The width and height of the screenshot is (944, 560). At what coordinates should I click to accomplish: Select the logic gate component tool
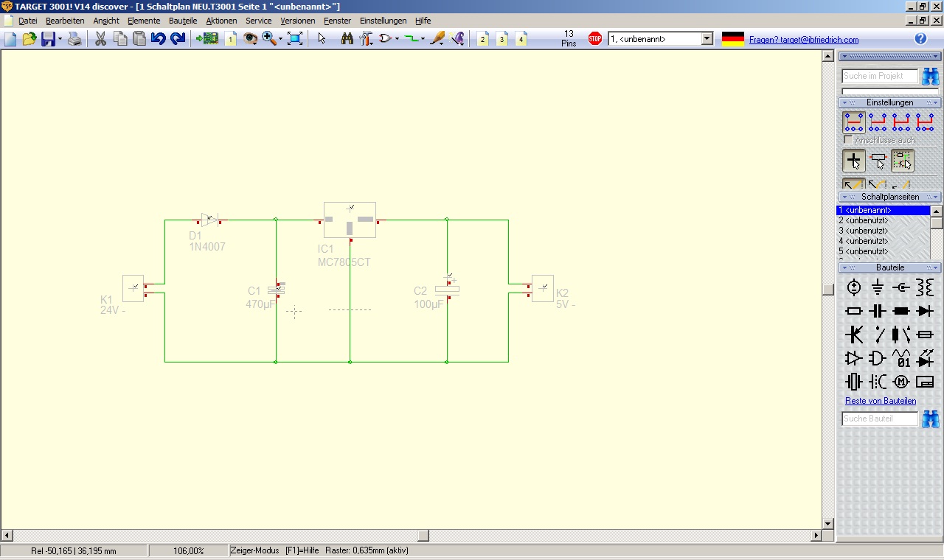tap(385, 39)
